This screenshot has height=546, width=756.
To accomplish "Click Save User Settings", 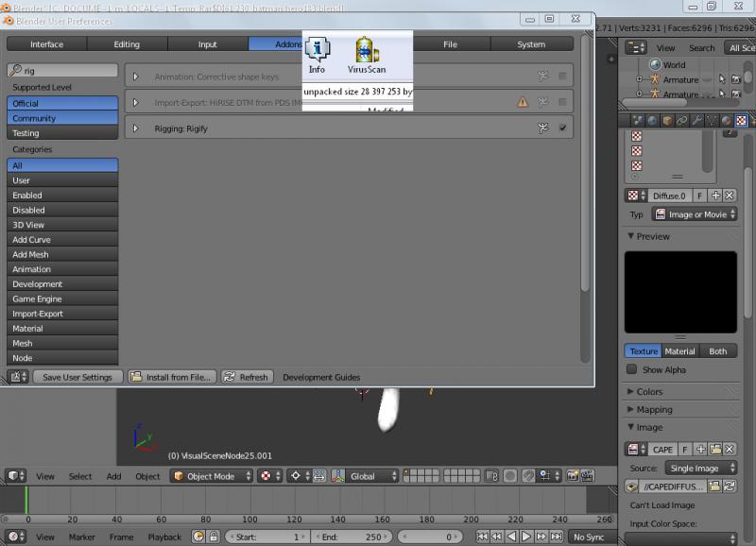I will click(x=77, y=377).
